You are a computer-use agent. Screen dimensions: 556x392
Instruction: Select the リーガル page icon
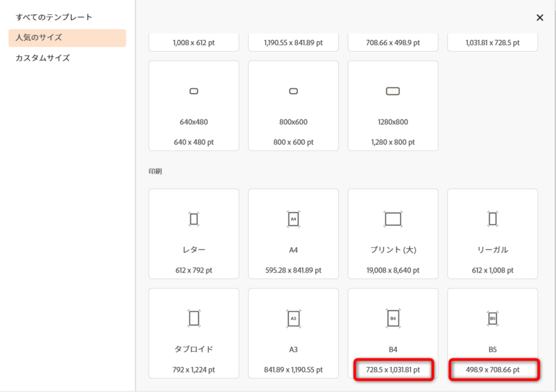[492, 220]
